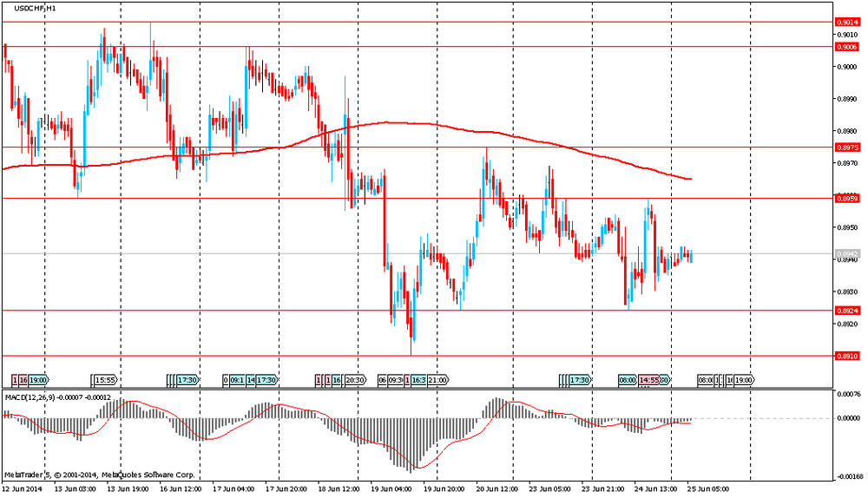868x498 pixels.
Task: Select the 0.8959 red price label
Action: coord(847,198)
